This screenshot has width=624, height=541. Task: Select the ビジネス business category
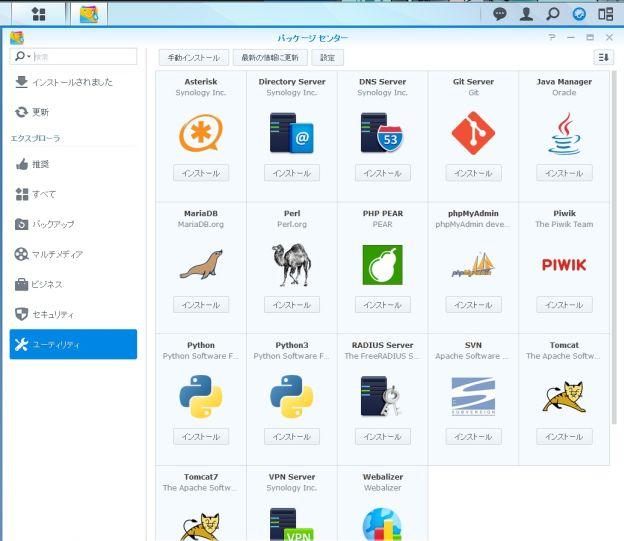tap(73, 284)
